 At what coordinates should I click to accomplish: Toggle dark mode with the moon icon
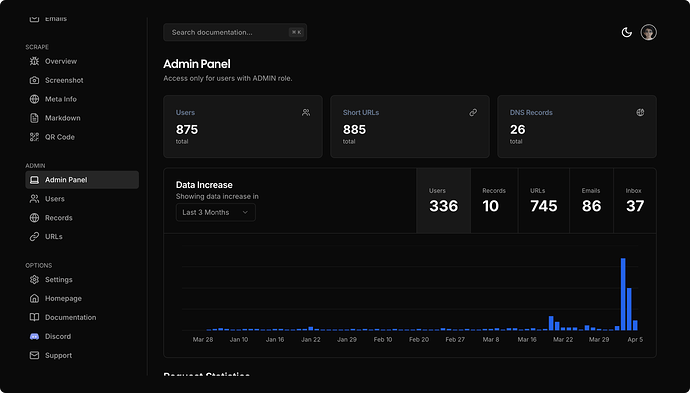click(627, 32)
